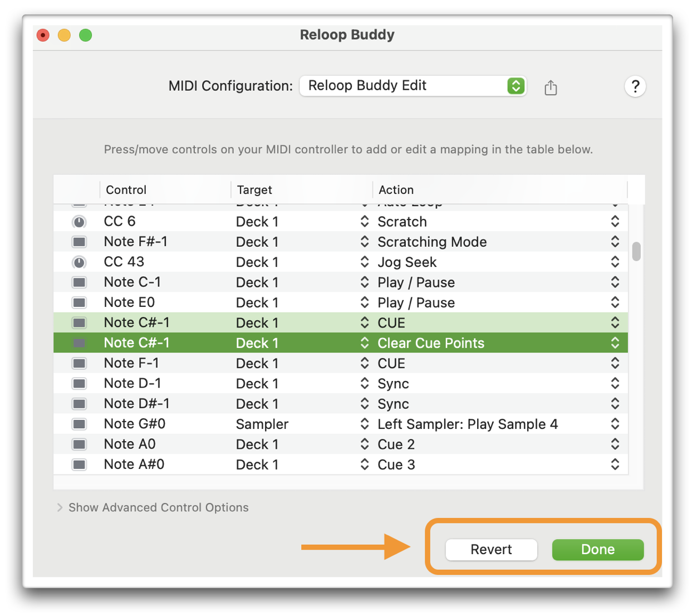Viewport: 697px width, 616px height.
Task: Click the button icon in the Clear Cue Points row
Action: (x=80, y=343)
